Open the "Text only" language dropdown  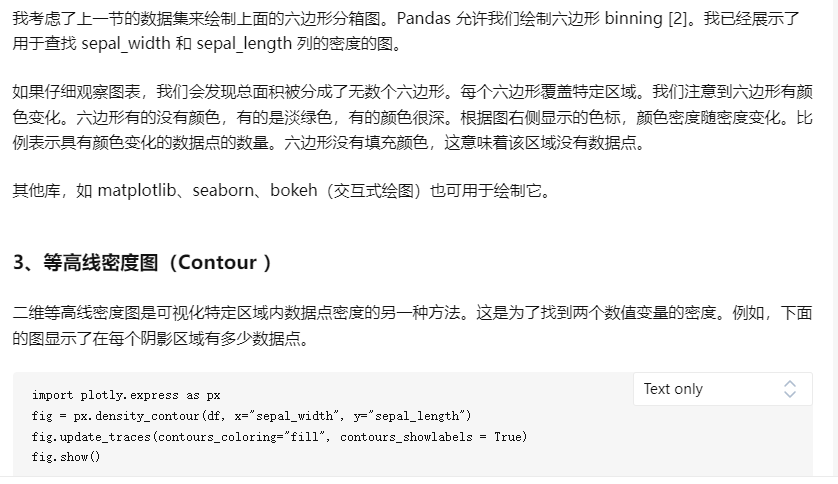[x=723, y=389]
